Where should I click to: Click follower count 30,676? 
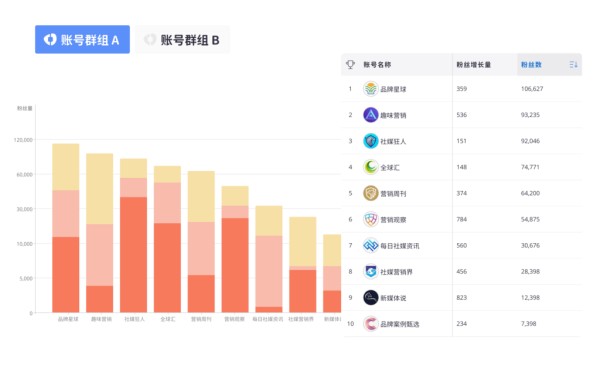530,245
